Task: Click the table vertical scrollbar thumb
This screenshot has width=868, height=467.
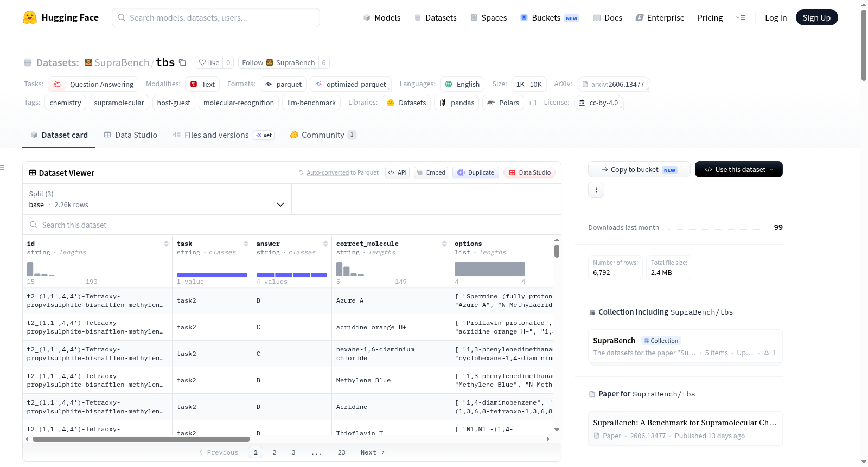Action: click(x=557, y=251)
